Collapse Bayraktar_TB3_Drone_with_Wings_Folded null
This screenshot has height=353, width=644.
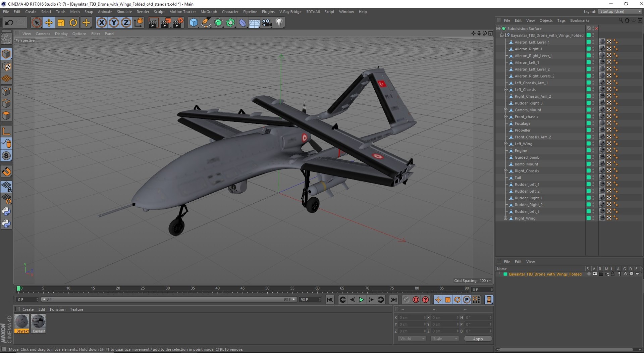pyautogui.click(x=502, y=35)
